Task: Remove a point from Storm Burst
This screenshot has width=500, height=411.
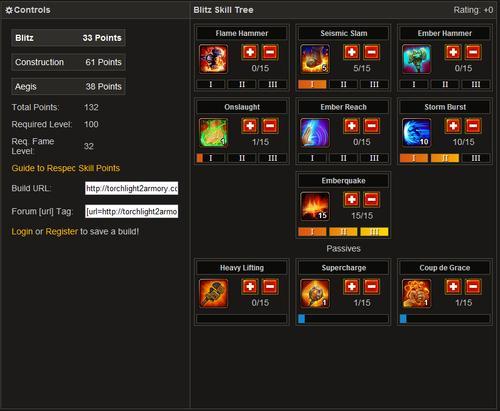Action: pyautogui.click(x=473, y=126)
